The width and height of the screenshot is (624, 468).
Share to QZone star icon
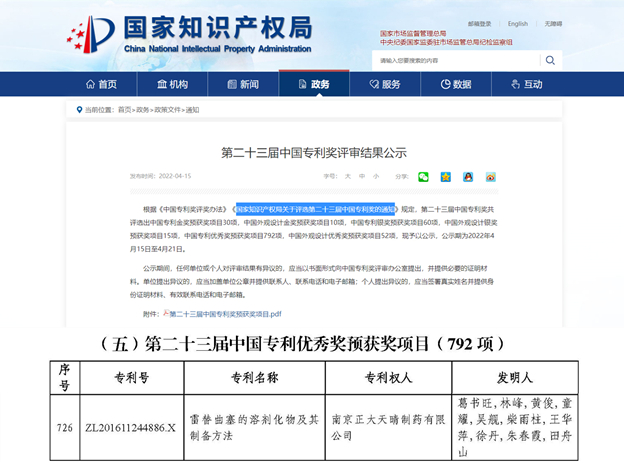point(446,177)
